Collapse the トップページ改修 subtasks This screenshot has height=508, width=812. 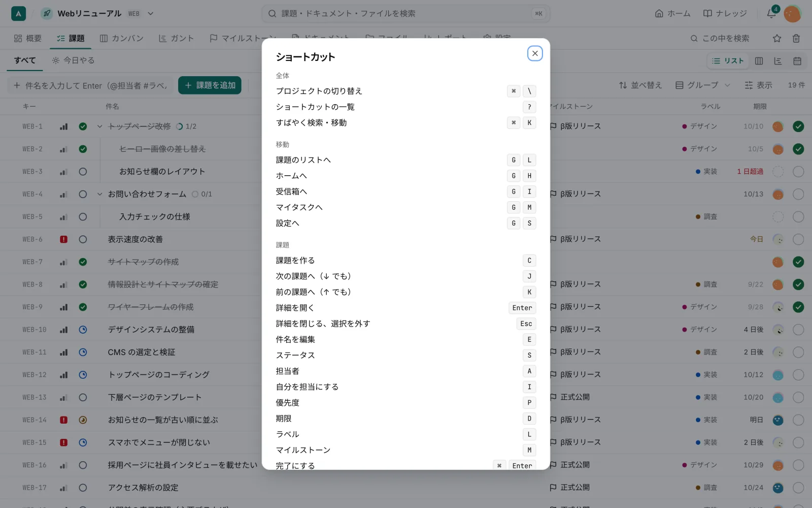point(99,126)
